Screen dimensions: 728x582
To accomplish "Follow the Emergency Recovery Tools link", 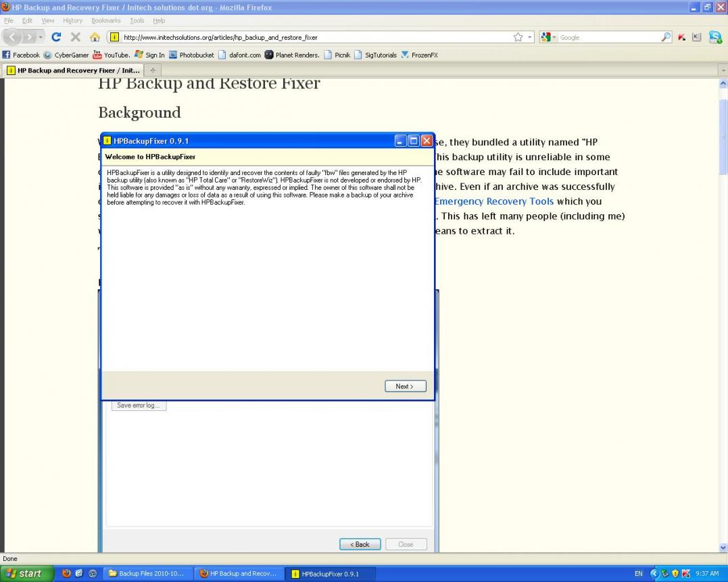I will [494, 201].
